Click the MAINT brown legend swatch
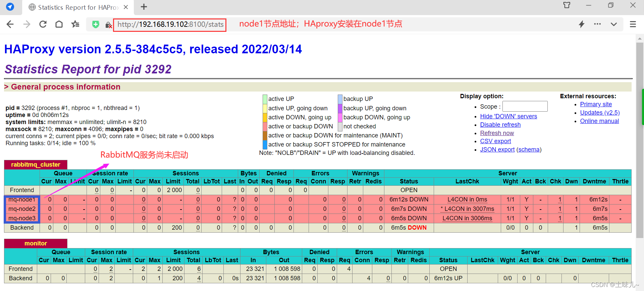The width and height of the screenshot is (644, 291). [265, 135]
